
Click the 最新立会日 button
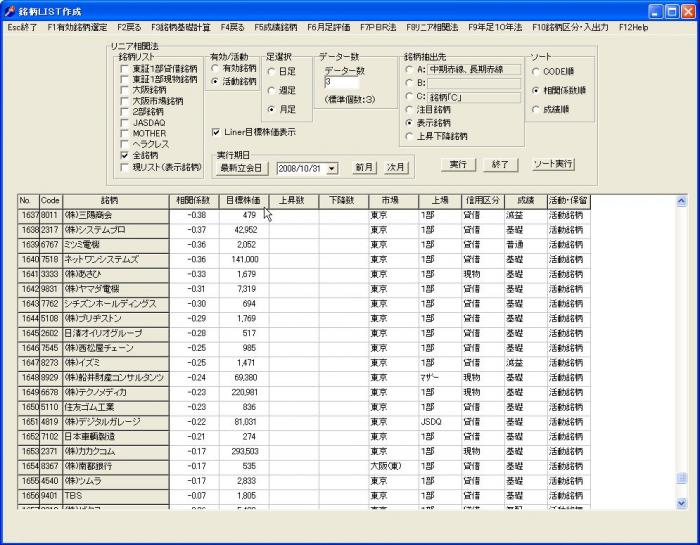coord(242,168)
